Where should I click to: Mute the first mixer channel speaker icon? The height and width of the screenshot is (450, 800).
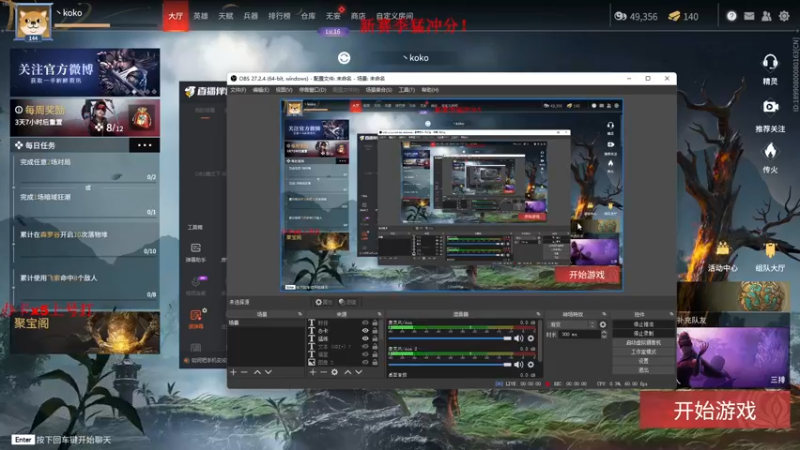[x=519, y=338]
